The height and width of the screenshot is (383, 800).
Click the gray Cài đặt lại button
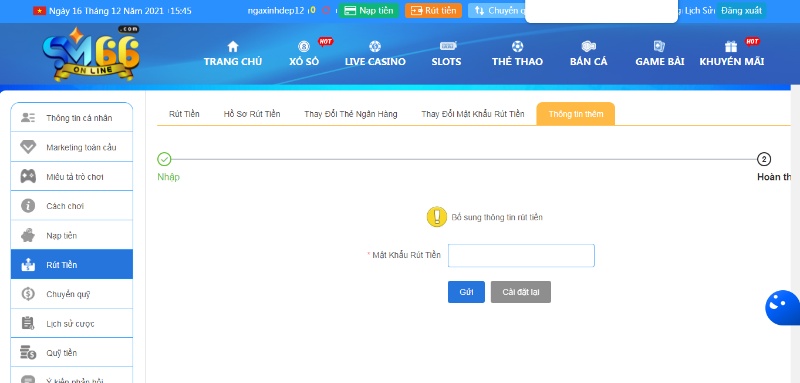(520, 292)
